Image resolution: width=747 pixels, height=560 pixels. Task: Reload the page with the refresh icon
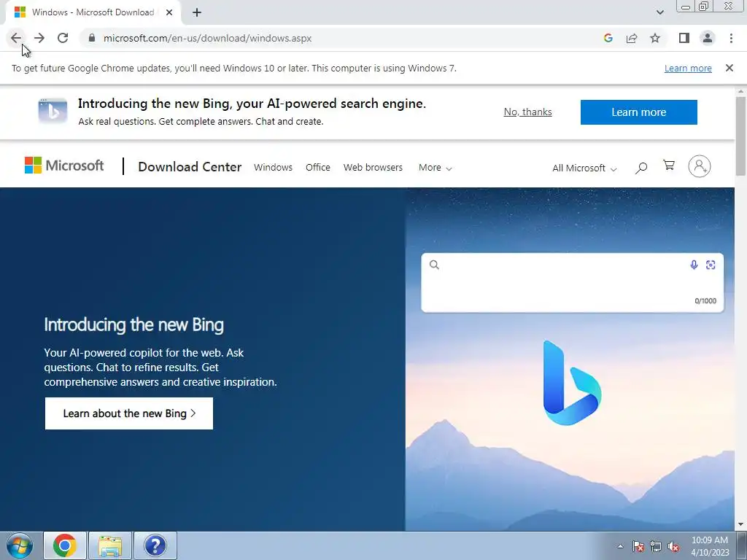coord(63,38)
